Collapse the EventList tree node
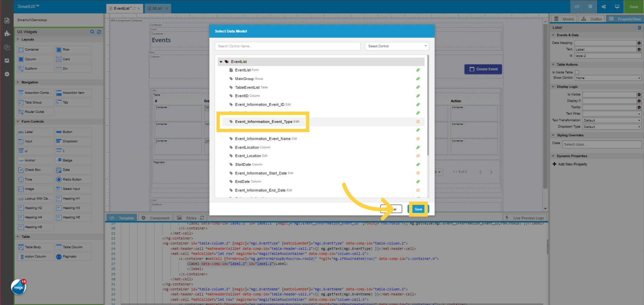 (x=221, y=62)
